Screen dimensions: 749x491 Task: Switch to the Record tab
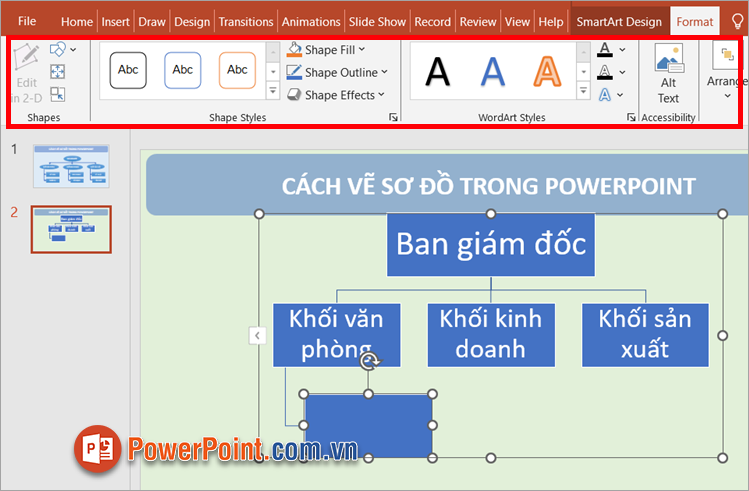pyautogui.click(x=432, y=22)
